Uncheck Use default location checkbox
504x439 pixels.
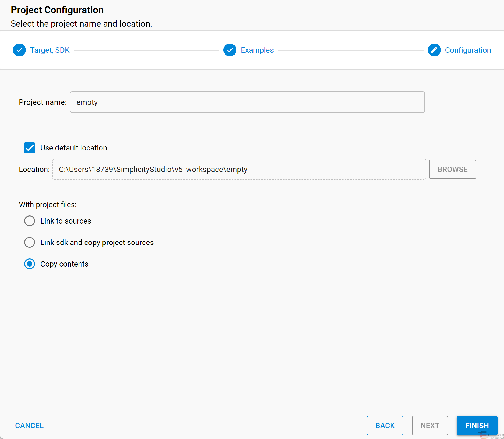click(30, 148)
